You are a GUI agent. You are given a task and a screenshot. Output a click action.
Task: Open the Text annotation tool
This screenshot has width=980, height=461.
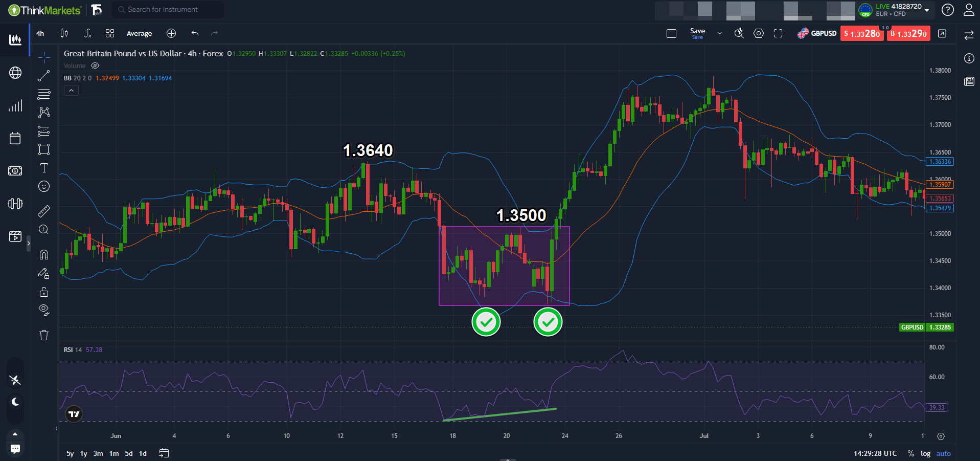(x=44, y=167)
